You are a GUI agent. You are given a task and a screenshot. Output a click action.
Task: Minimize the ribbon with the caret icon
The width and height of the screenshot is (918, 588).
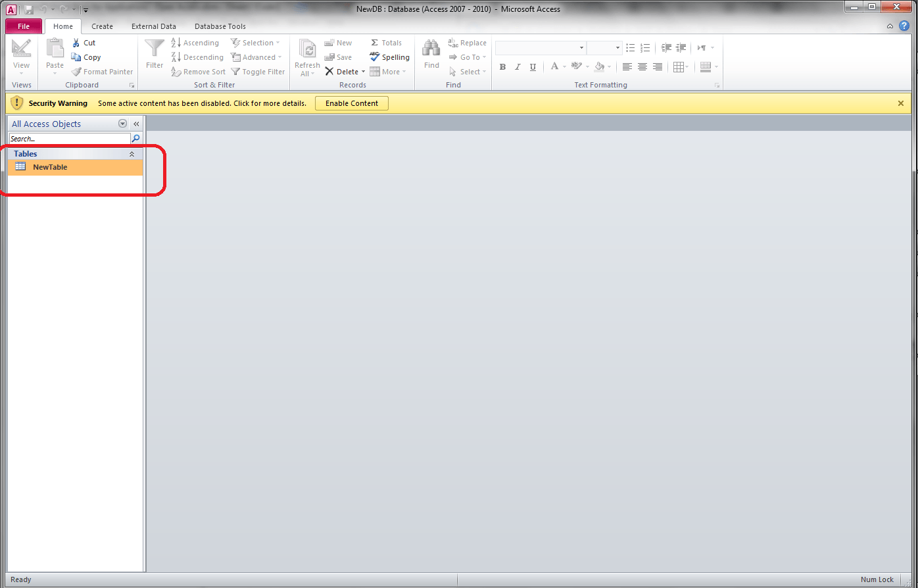(x=890, y=26)
